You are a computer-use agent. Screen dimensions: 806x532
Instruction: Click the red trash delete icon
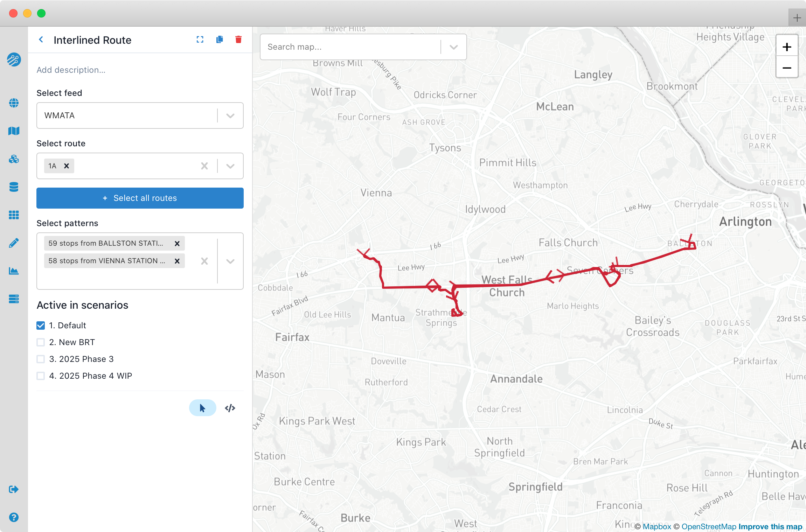(238, 40)
